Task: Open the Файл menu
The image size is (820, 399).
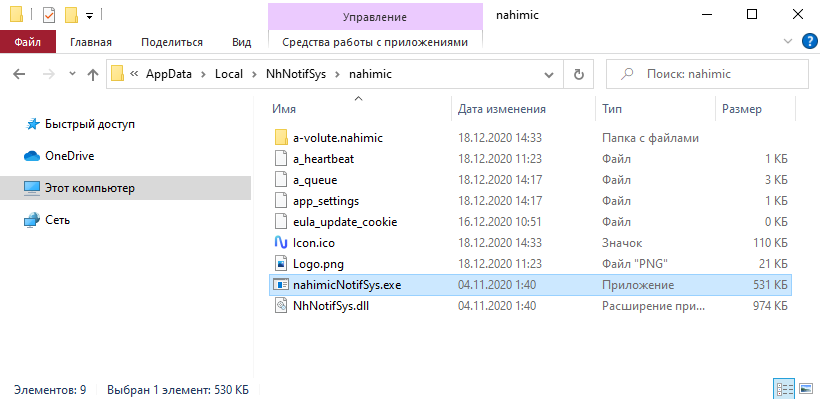Action: (x=28, y=42)
